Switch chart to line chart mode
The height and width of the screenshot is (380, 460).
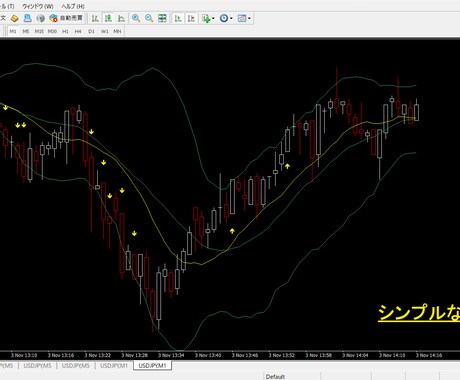pyautogui.click(x=121, y=18)
